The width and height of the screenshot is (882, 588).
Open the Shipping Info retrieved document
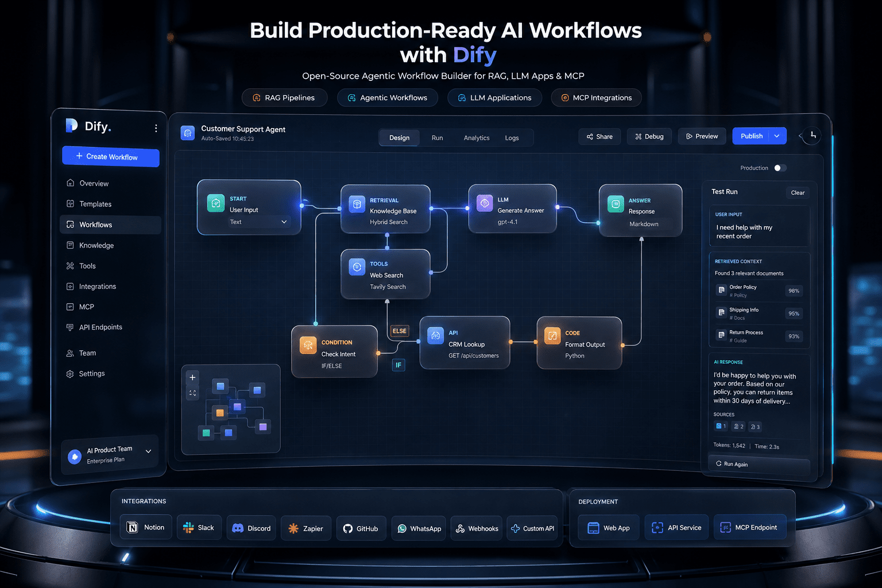(759, 314)
